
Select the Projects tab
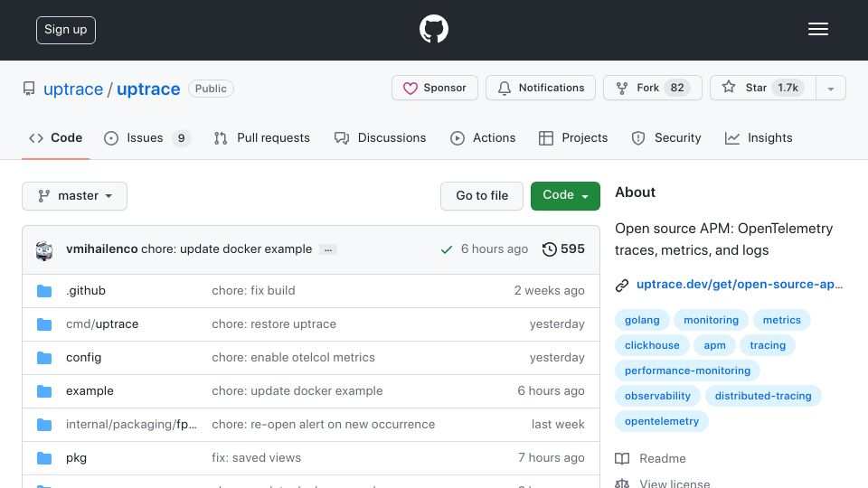(x=573, y=137)
